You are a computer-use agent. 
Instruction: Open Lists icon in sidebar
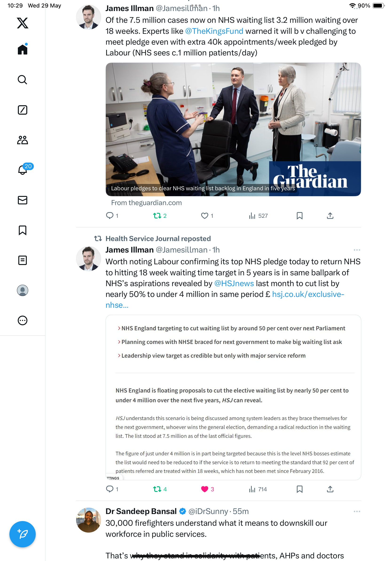click(x=23, y=260)
